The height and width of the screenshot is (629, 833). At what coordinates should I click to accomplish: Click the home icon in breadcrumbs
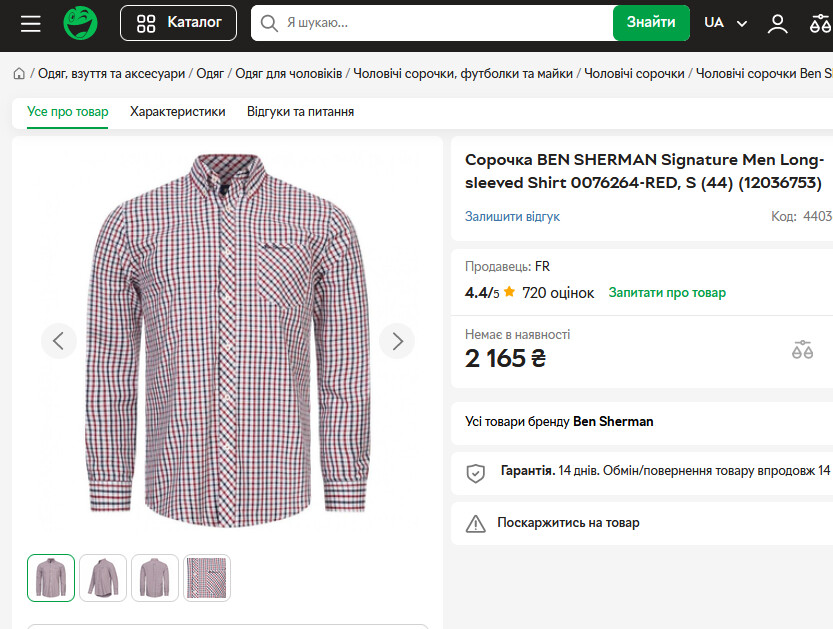(x=19, y=73)
